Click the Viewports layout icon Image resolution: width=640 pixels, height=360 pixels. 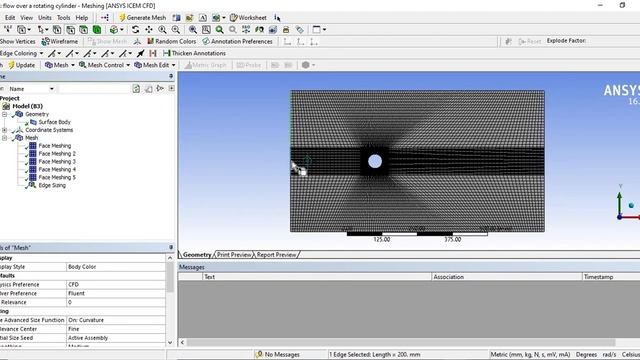[x=319, y=29]
